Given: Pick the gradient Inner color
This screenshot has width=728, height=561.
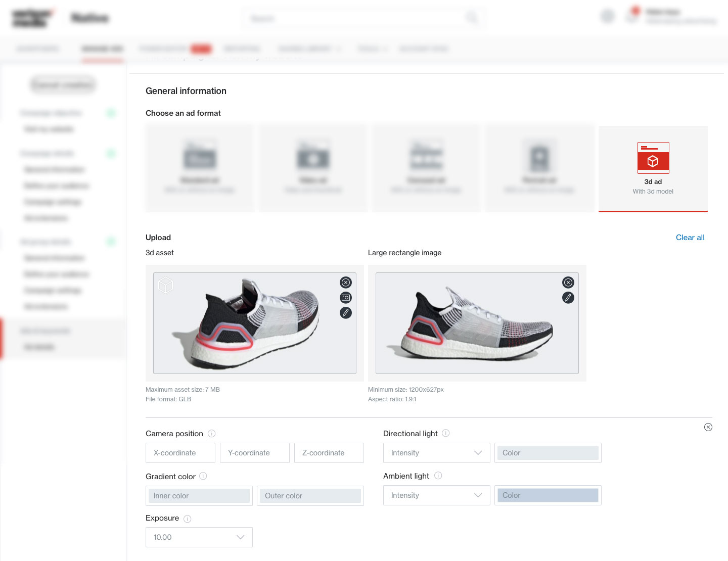Looking at the screenshot, I should (199, 496).
